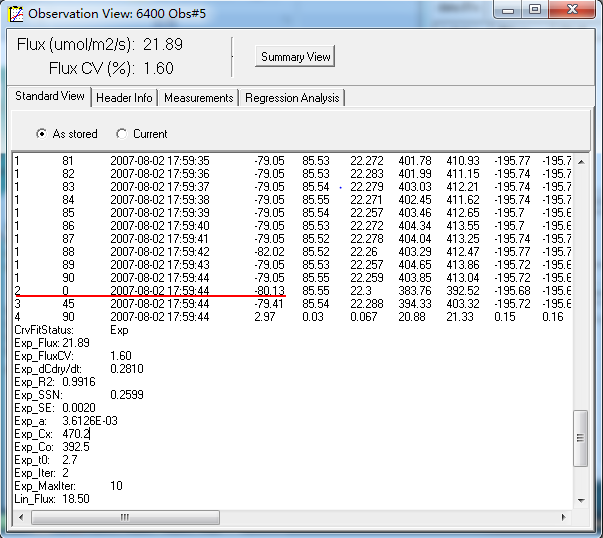The image size is (603, 538).
Task: Open the Measurements tab
Action: pyautogui.click(x=198, y=98)
